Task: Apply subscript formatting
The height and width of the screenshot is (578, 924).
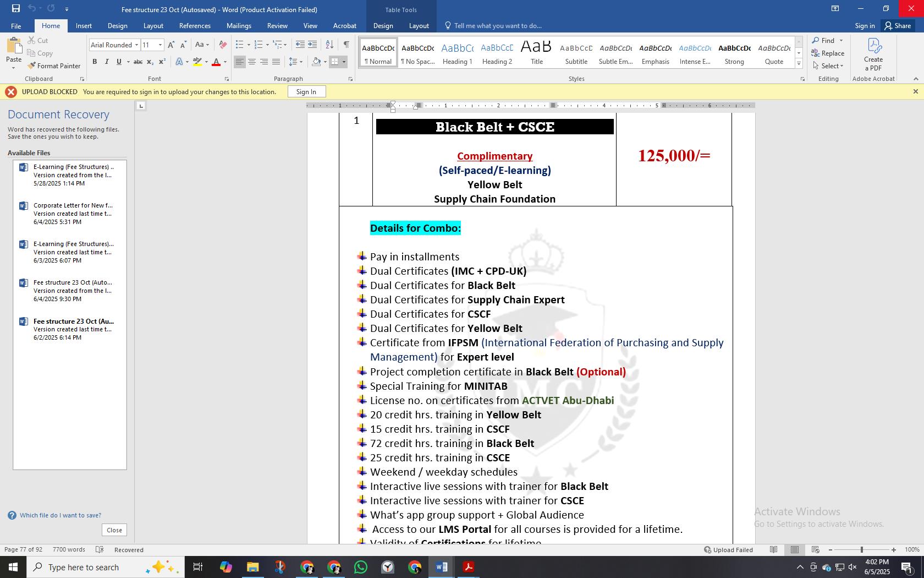Action: tap(150, 62)
